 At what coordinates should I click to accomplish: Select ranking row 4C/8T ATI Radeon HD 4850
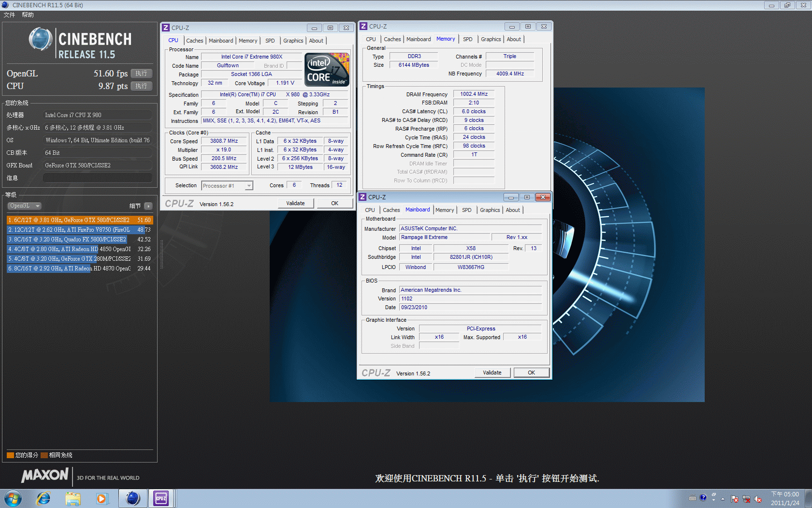click(x=80, y=249)
